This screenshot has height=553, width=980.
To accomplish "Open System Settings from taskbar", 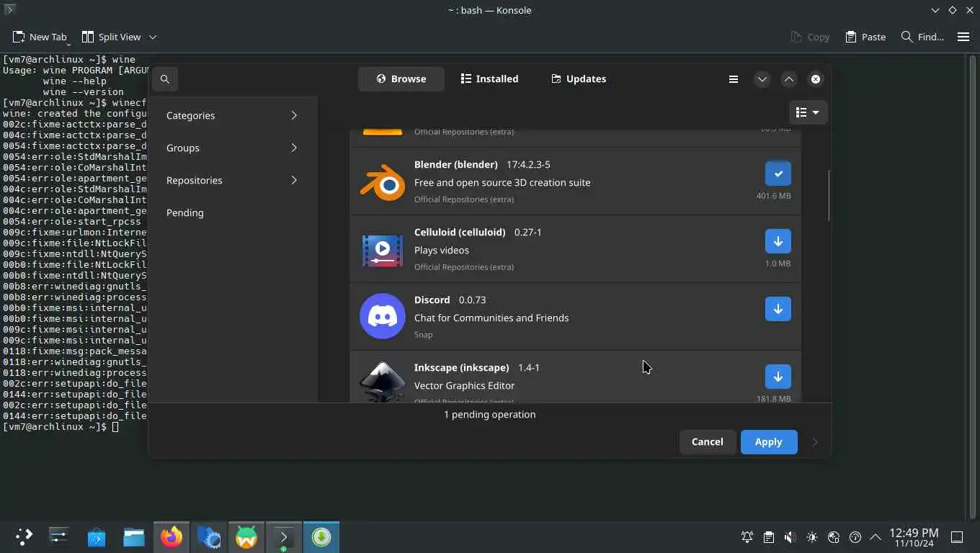I will (59, 536).
